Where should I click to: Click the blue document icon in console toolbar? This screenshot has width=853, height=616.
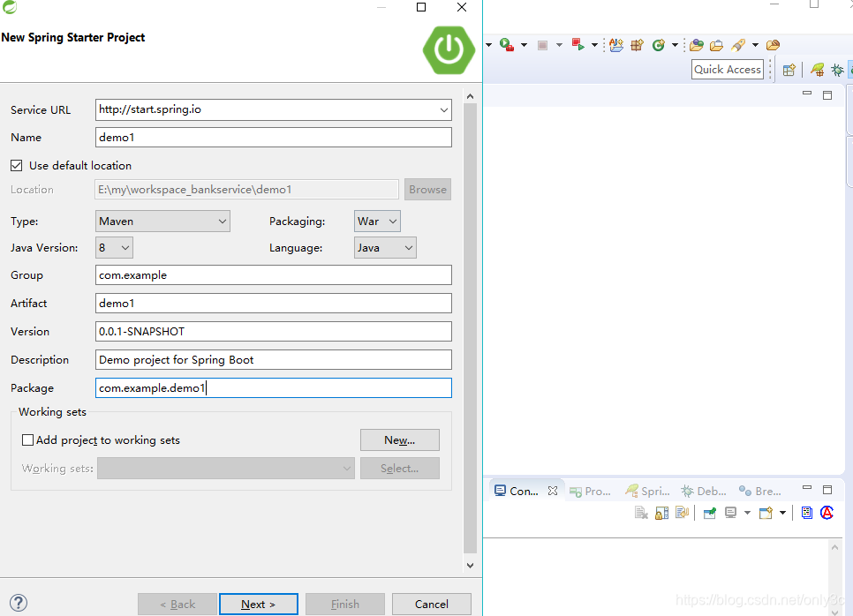tap(807, 513)
